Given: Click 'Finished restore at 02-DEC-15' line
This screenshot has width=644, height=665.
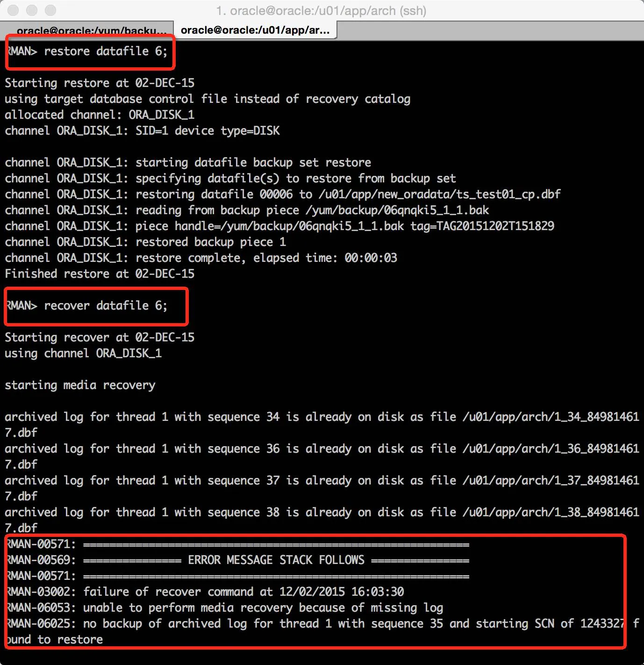Looking at the screenshot, I should pyautogui.click(x=100, y=274).
